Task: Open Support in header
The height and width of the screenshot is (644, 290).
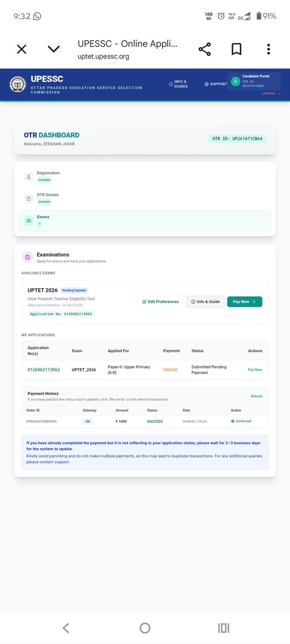Action: [216, 84]
